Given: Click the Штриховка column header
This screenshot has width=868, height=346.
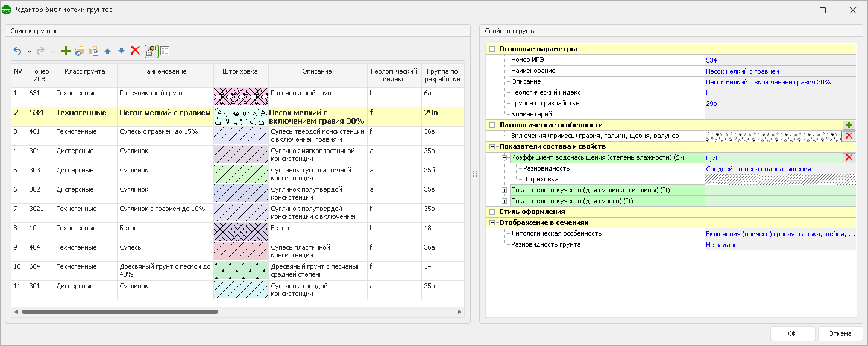Looking at the screenshot, I should pyautogui.click(x=241, y=75).
